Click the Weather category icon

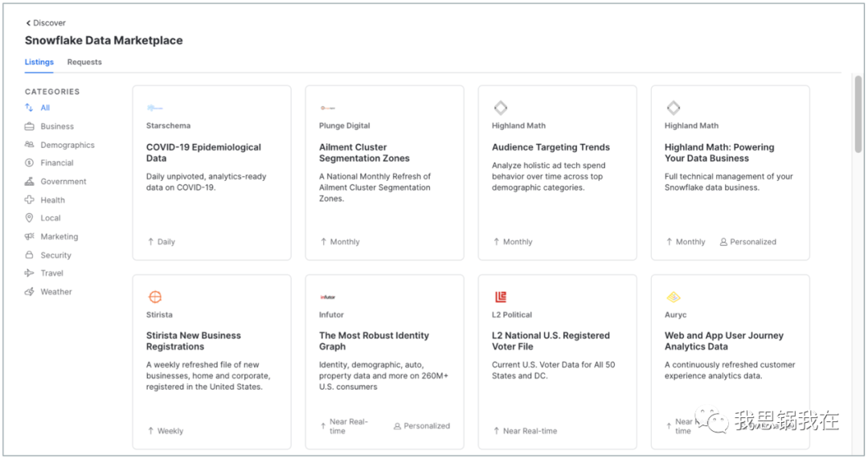30,292
